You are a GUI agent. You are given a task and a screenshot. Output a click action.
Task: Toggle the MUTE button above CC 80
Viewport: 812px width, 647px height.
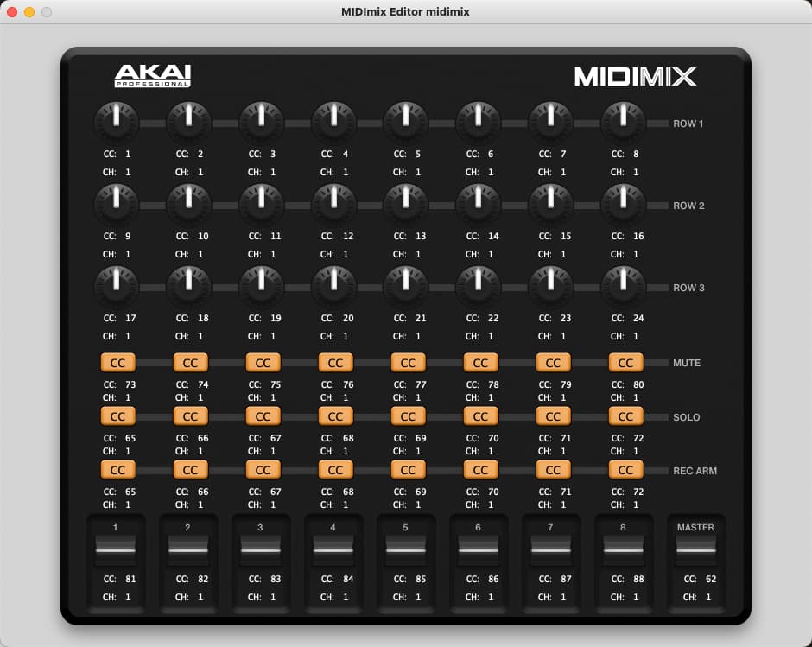[x=625, y=363]
